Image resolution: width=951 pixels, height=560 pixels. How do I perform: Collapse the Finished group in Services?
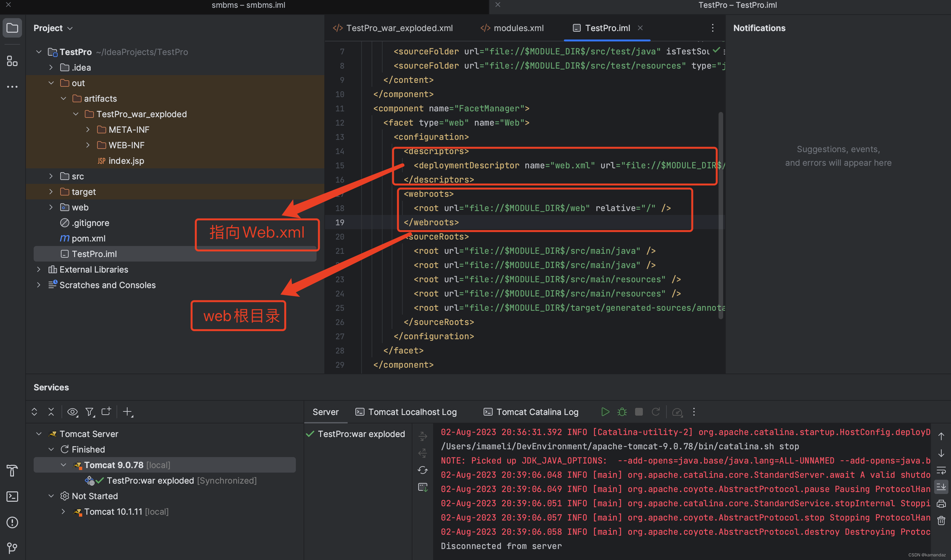51,449
